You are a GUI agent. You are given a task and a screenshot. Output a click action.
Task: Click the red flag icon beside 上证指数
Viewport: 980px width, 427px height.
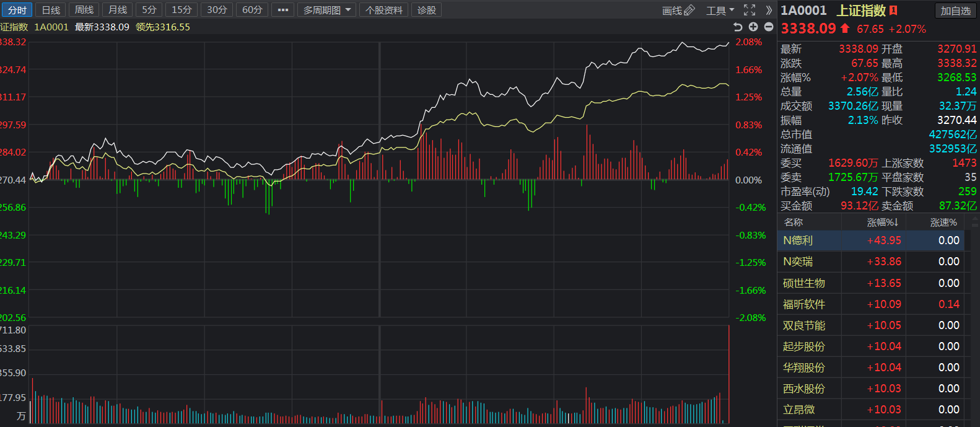point(893,10)
